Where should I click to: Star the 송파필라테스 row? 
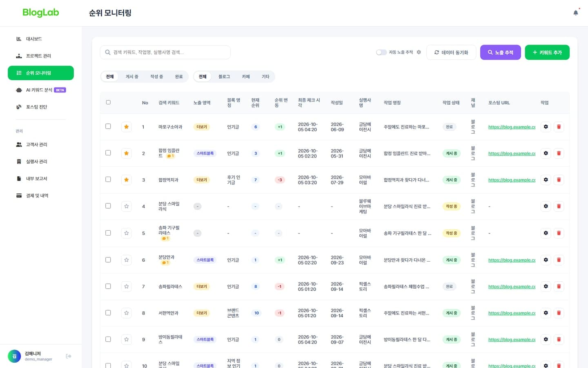pyautogui.click(x=127, y=287)
